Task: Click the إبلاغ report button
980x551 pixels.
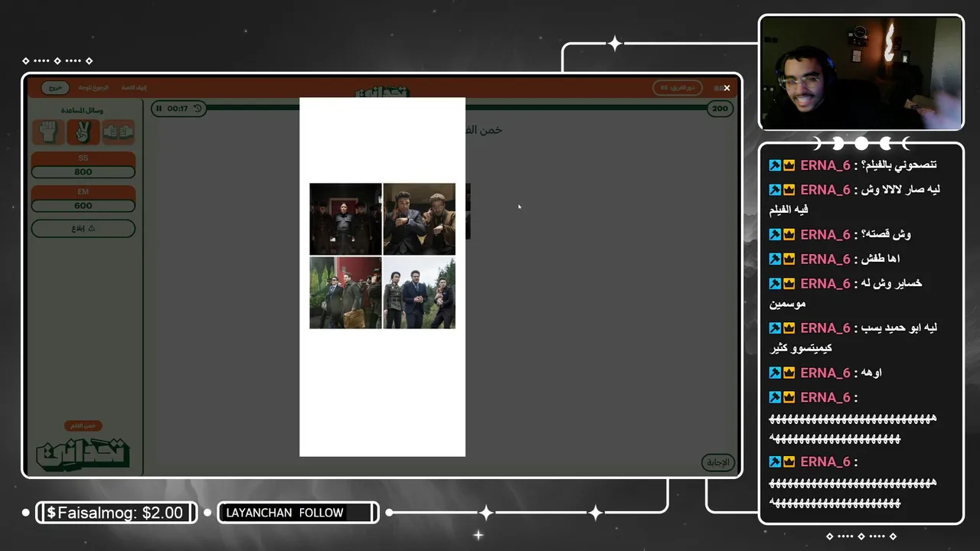Action: click(83, 228)
